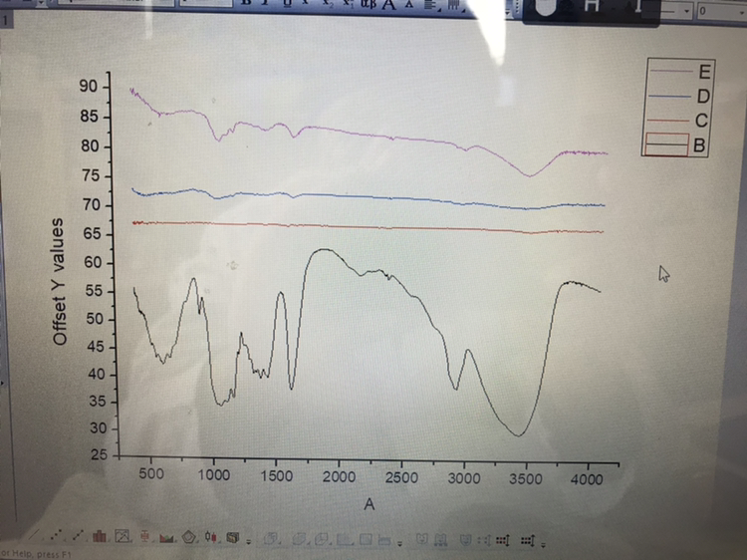Image resolution: width=747 pixels, height=560 pixels.
Task: Click the blue line sample in legend
Action: tap(669, 97)
